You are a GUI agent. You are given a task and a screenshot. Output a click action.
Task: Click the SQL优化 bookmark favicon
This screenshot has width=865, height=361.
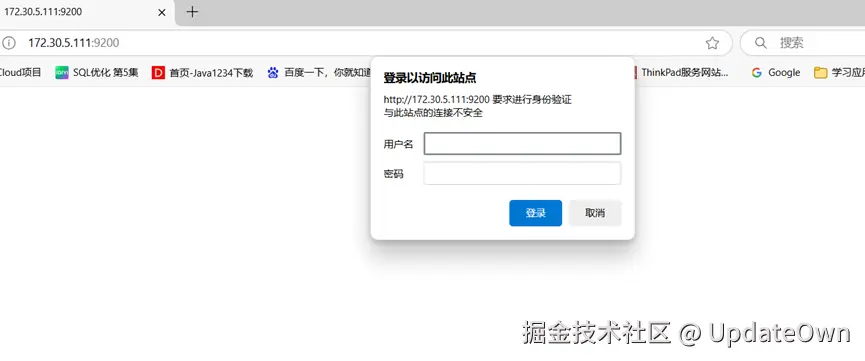pyautogui.click(x=62, y=72)
